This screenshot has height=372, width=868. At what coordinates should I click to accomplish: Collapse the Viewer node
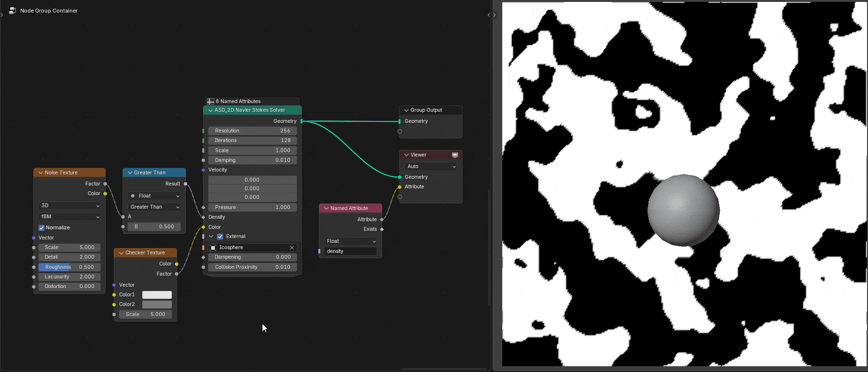point(406,155)
